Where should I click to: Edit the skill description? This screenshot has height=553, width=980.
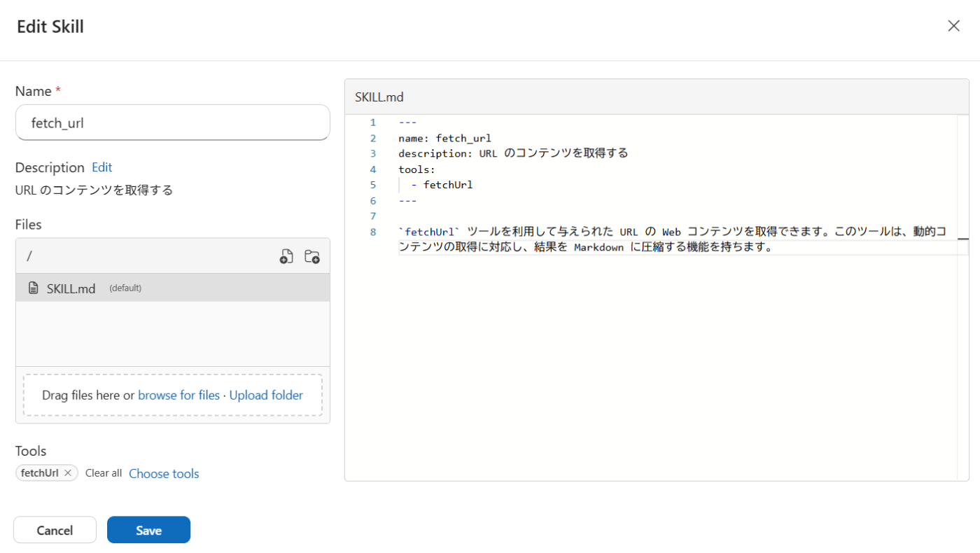pos(102,167)
